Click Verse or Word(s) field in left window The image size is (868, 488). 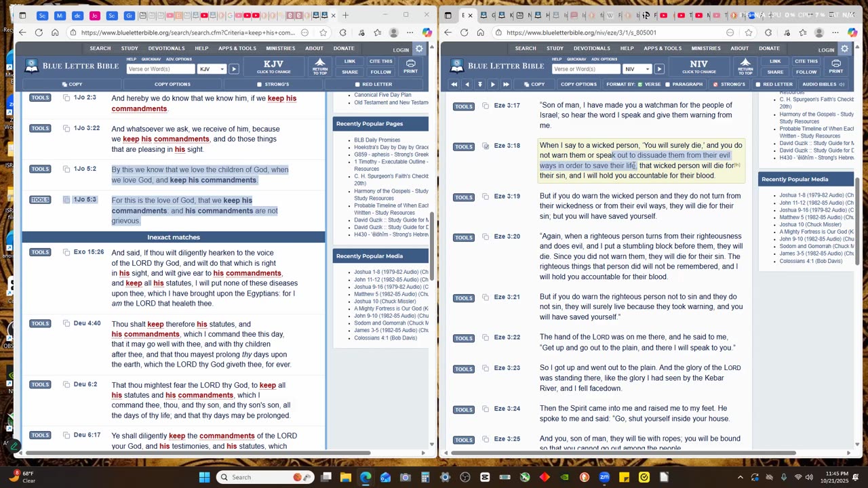click(x=161, y=69)
